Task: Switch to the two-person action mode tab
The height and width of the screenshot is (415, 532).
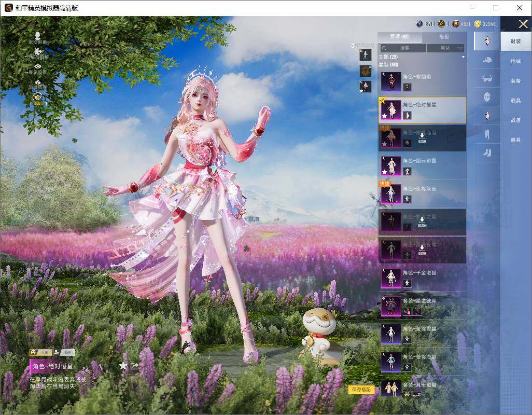Action: click(x=64, y=353)
